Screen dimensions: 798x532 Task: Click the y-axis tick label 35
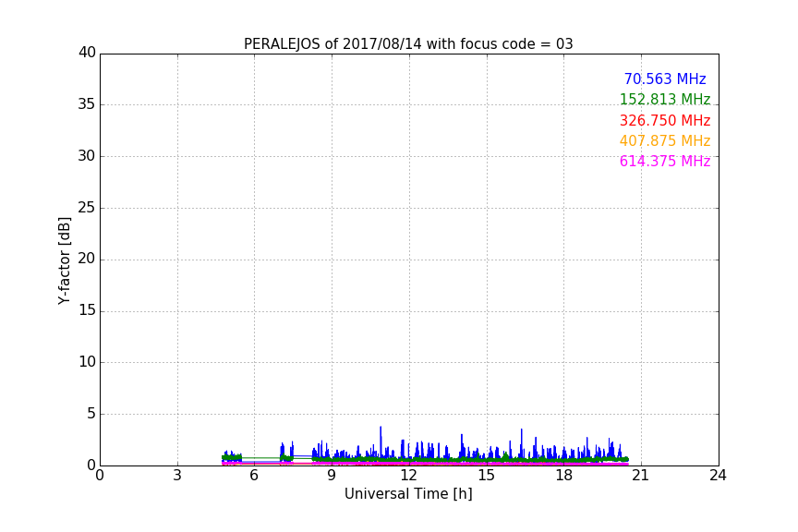pyautogui.click(x=87, y=104)
